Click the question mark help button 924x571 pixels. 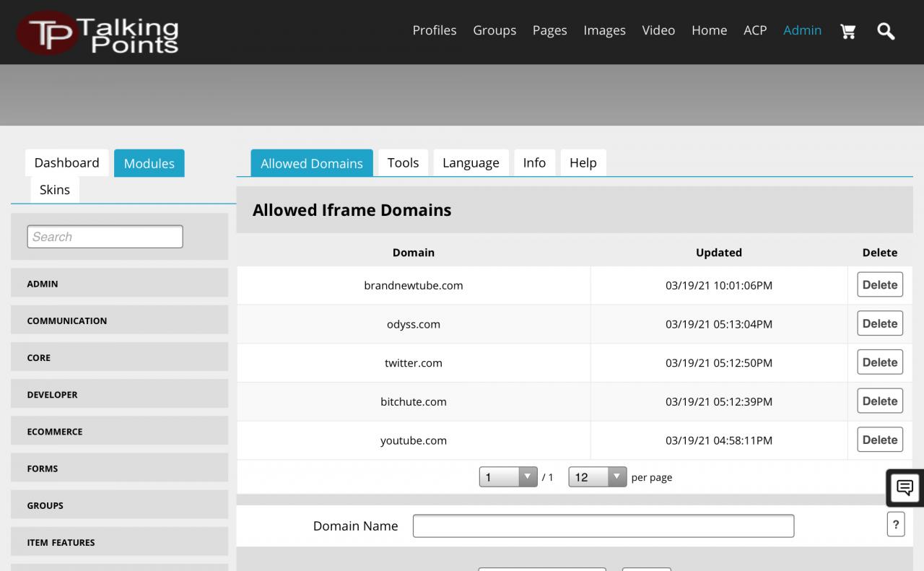click(x=895, y=525)
